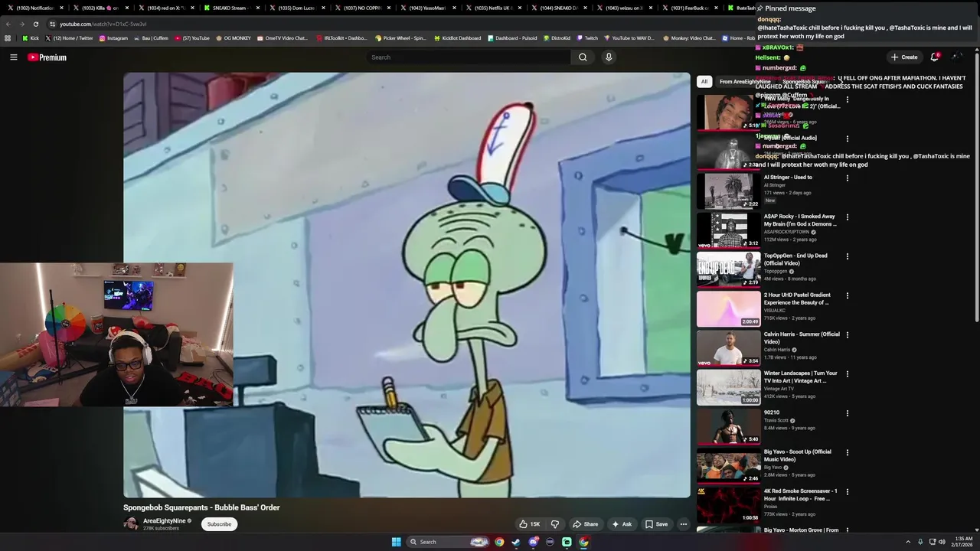Switch to (1037) NO COPP browser tab
The height and width of the screenshot is (551, 980).
click(361, 8)
